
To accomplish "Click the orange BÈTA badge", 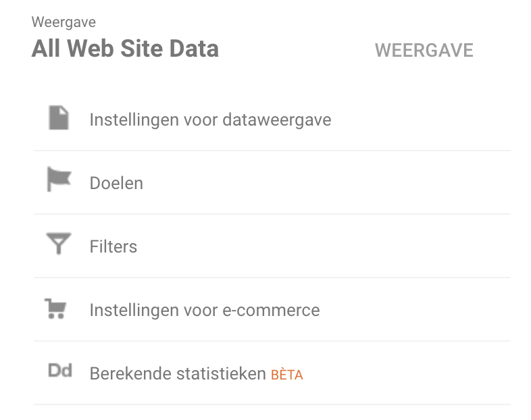I will [x=287, y=375].
